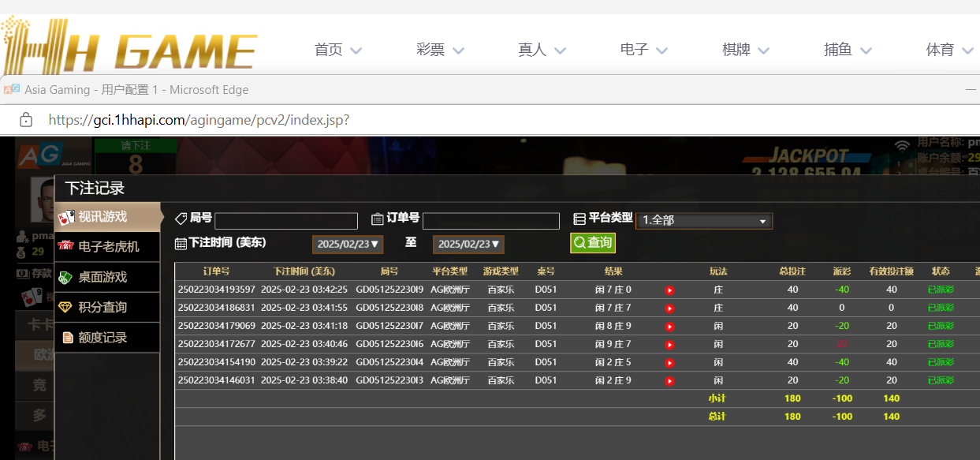Select the 桌面游戏 sidebar tab

107,277
